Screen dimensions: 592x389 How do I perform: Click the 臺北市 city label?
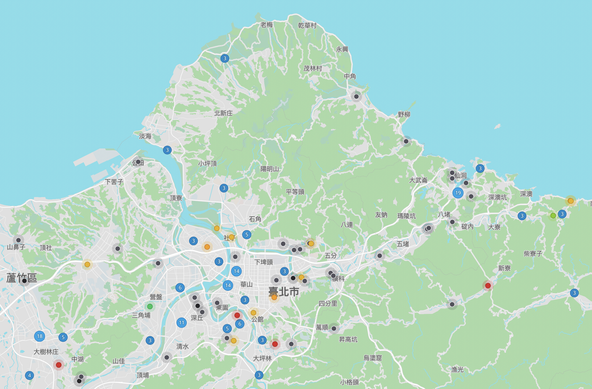tap(284, 292)
